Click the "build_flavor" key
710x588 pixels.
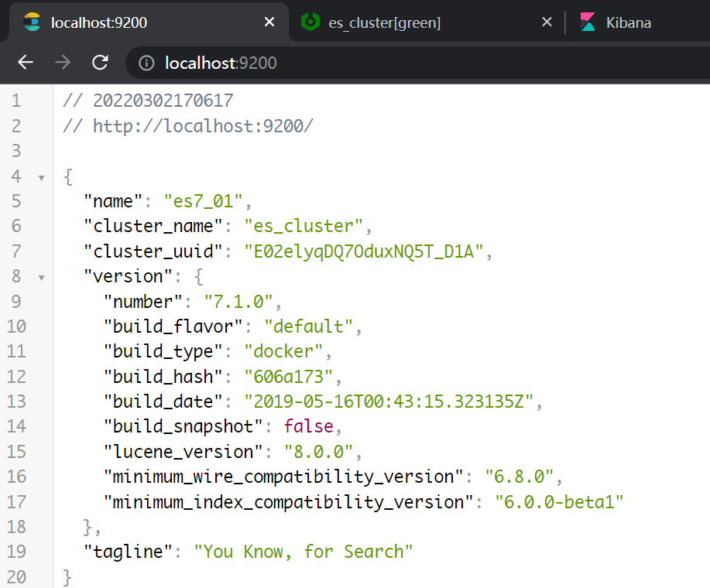pyautogui.click(x=173, y=326)
